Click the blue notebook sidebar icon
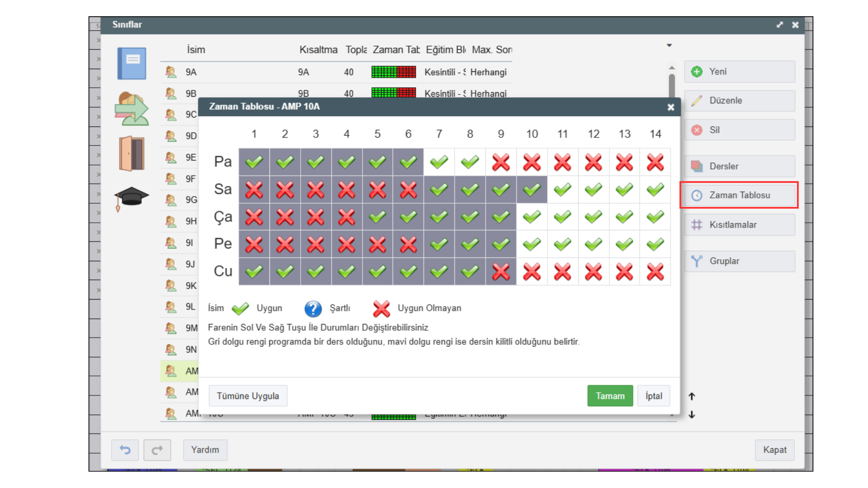Image resolution: width=868 pixels, height=488 pixels. (x=132, y=64)
